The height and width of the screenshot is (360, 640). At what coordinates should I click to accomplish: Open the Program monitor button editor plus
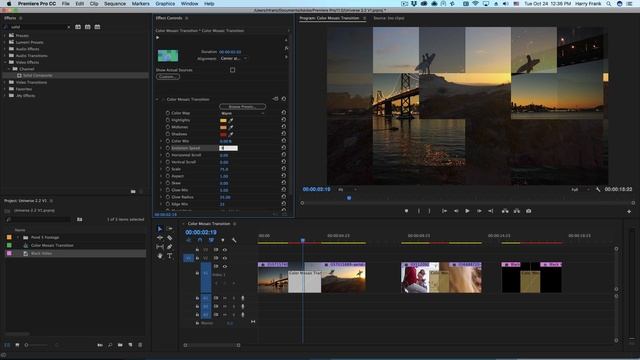pyautogui.click(x=629, y=211)
